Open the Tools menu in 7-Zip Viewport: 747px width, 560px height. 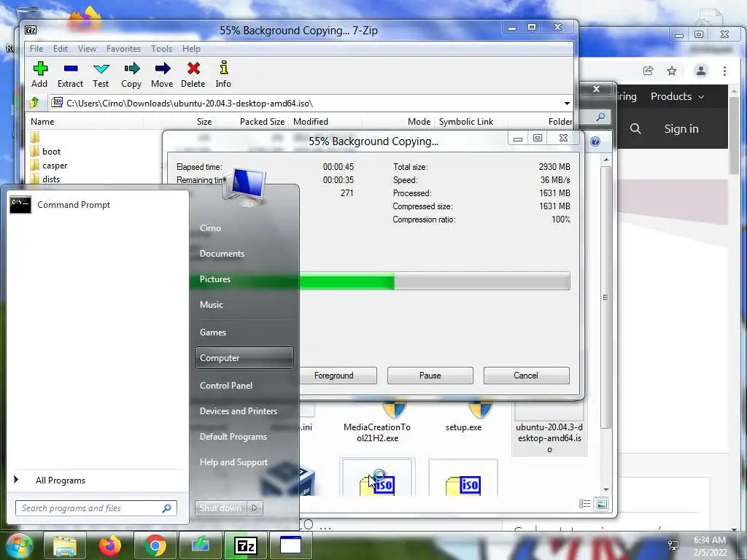[161, 49]
